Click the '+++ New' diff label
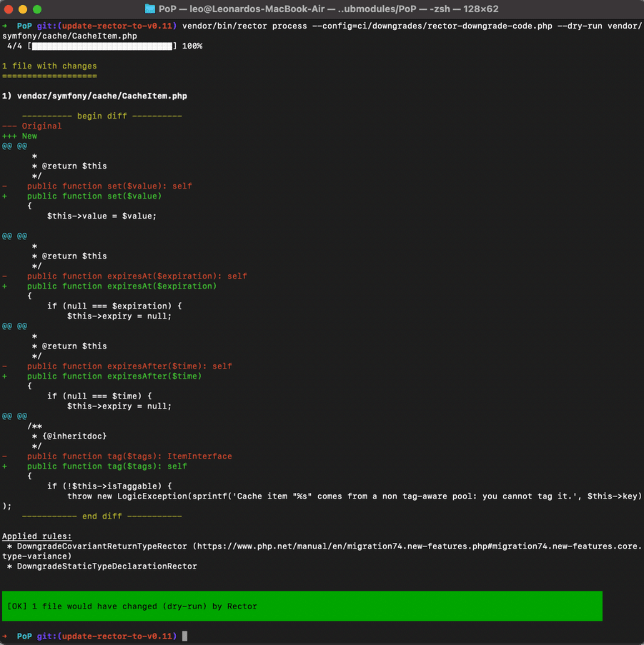The image size is (644, 645). pyautogui.click(x=20, y=136)
